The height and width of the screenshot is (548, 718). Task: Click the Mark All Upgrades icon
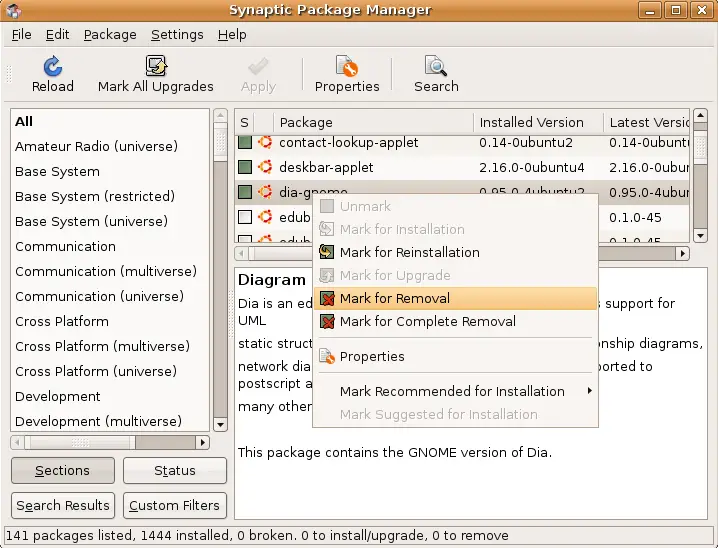156,66
